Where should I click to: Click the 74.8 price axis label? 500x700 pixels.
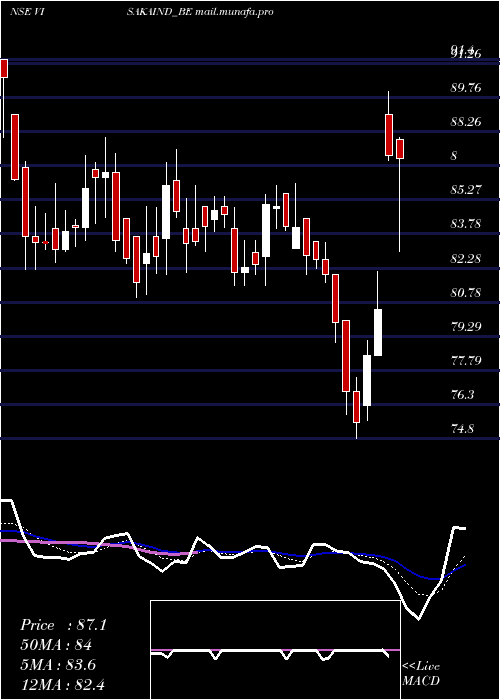pyautogui.click(x=462, y=429)
